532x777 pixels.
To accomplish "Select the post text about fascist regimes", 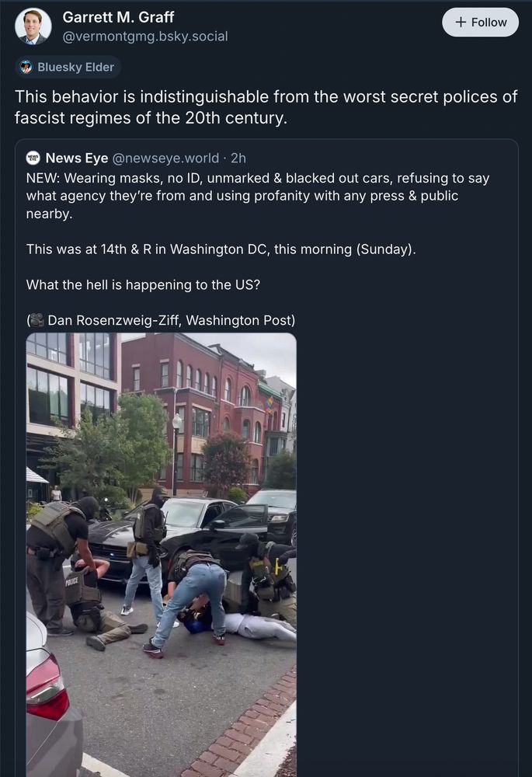I will tap(264, 107).
